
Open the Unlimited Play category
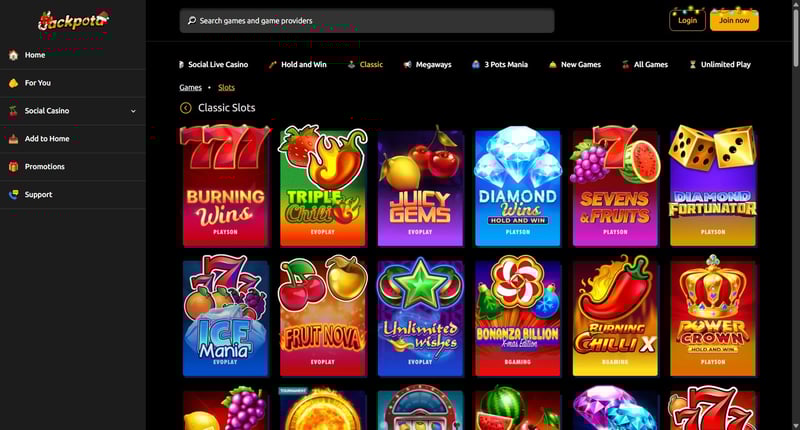[x=720, y=64]
